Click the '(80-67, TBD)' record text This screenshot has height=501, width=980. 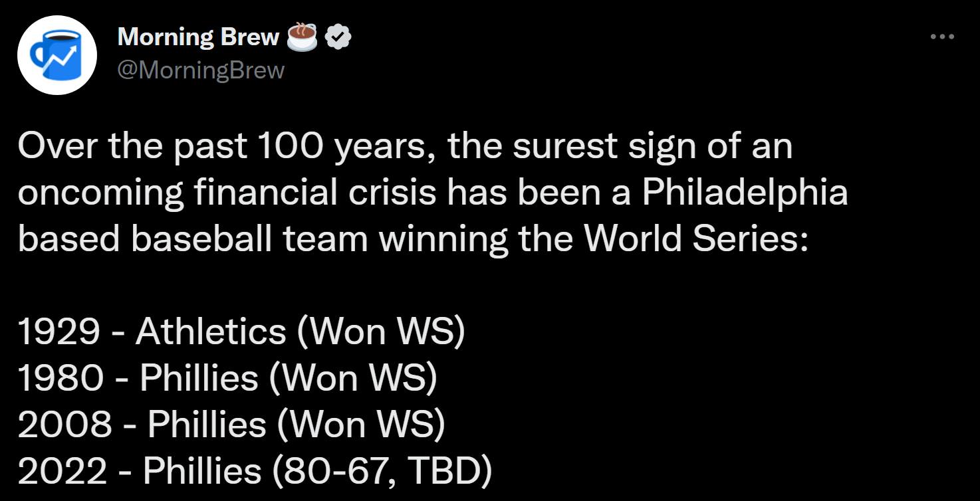point(382,472)
